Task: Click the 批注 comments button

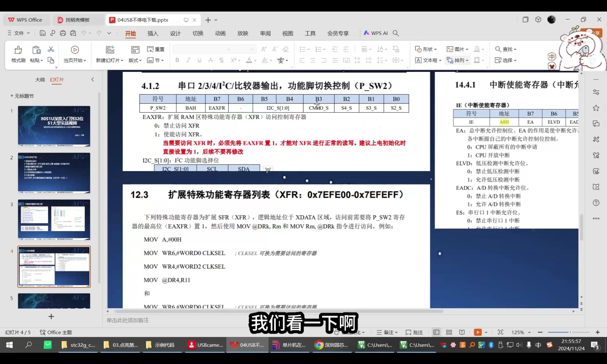Action: coord(414,332)
